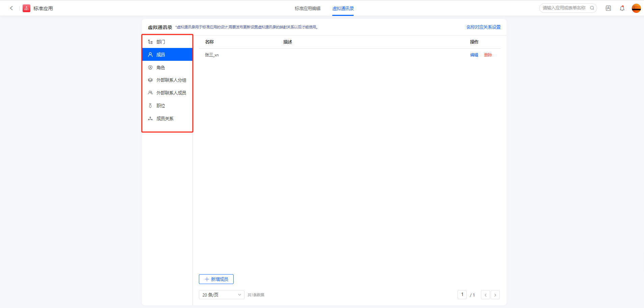644x308 pixels.
Task: Open 外部联系人分组 list
Action: coord(171,80)
